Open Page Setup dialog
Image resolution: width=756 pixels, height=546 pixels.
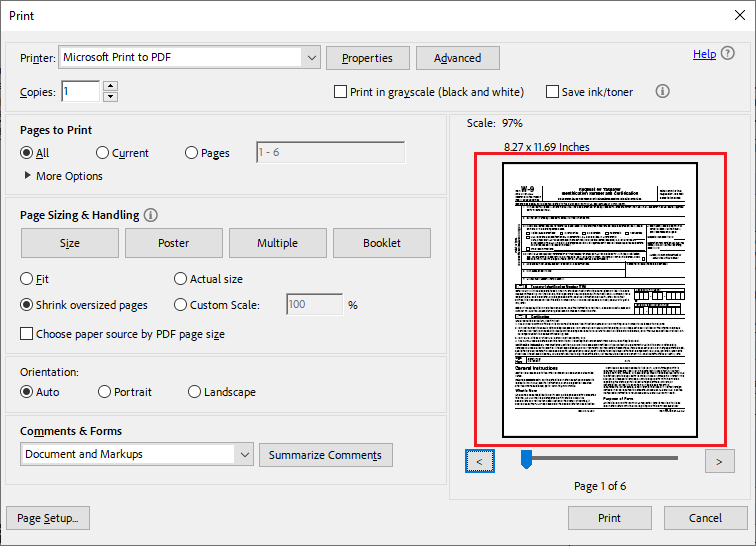coord(48,518)
